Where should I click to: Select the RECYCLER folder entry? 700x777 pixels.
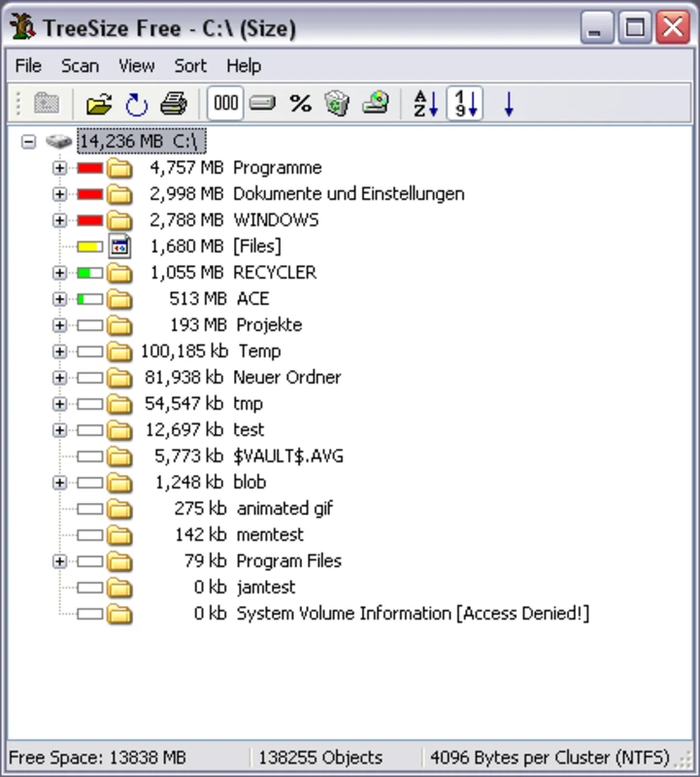(x=274, y=273)
